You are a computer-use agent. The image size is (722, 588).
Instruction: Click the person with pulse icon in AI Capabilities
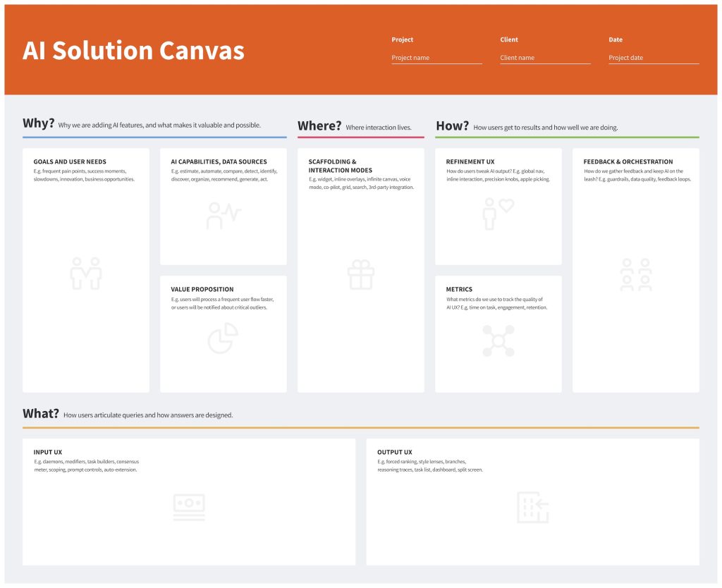click(x=224, y=216)
